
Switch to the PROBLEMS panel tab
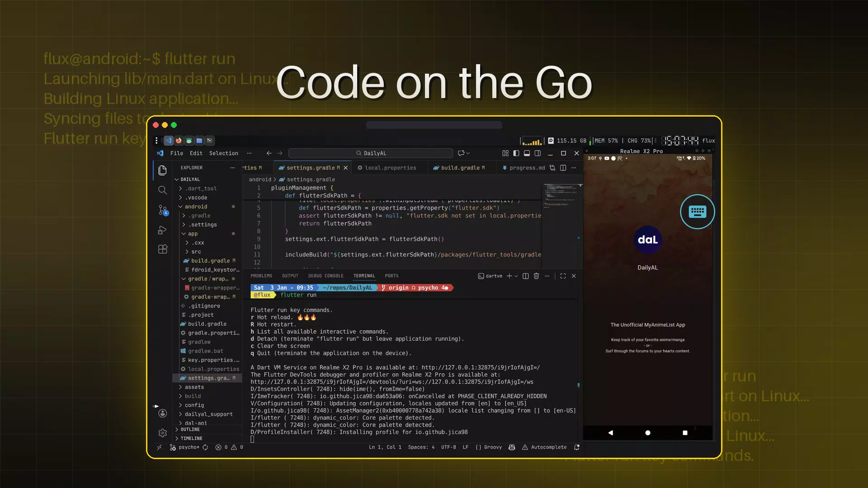pos(261,276)
